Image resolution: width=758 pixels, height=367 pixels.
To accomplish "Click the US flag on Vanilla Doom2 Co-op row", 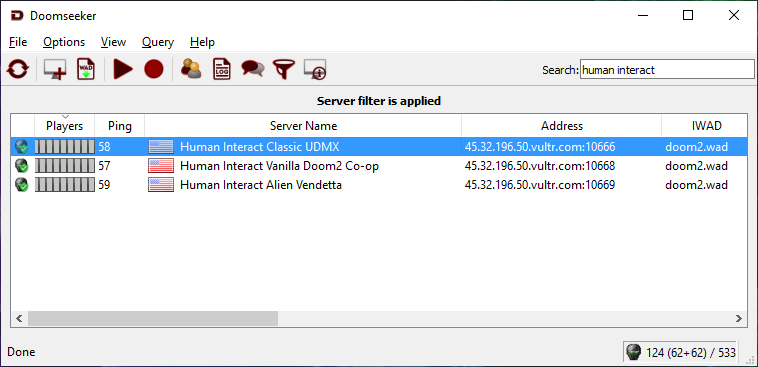I will [161, 166].
